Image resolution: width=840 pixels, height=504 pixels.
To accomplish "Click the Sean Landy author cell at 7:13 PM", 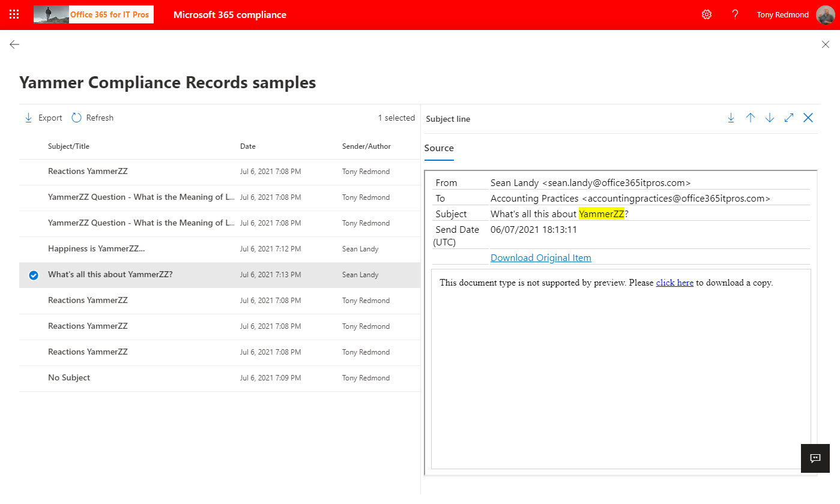I will click(360, 275).
